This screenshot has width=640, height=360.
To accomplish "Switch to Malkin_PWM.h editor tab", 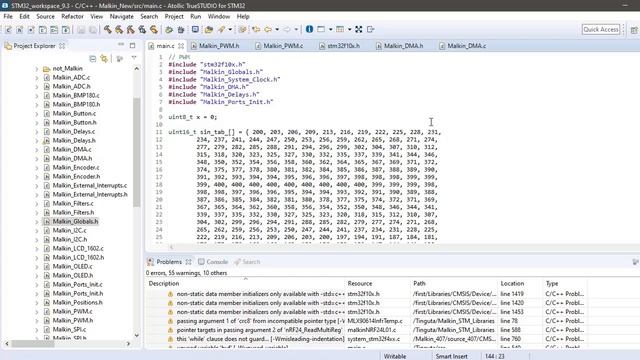I will [x=215, y=46].
